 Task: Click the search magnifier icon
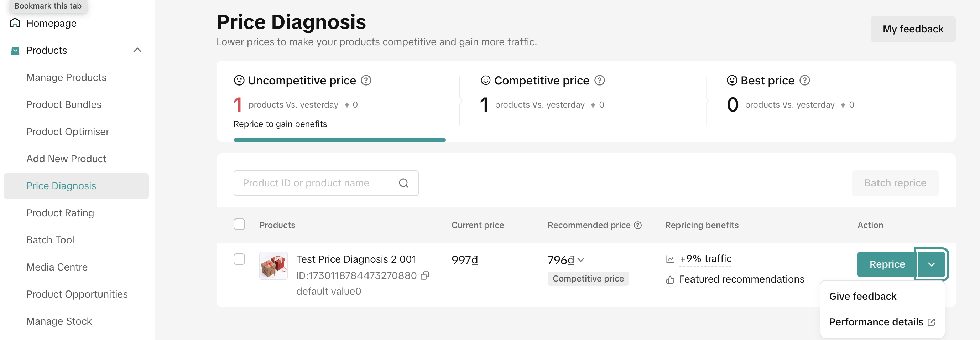click(x=403, y=183)
